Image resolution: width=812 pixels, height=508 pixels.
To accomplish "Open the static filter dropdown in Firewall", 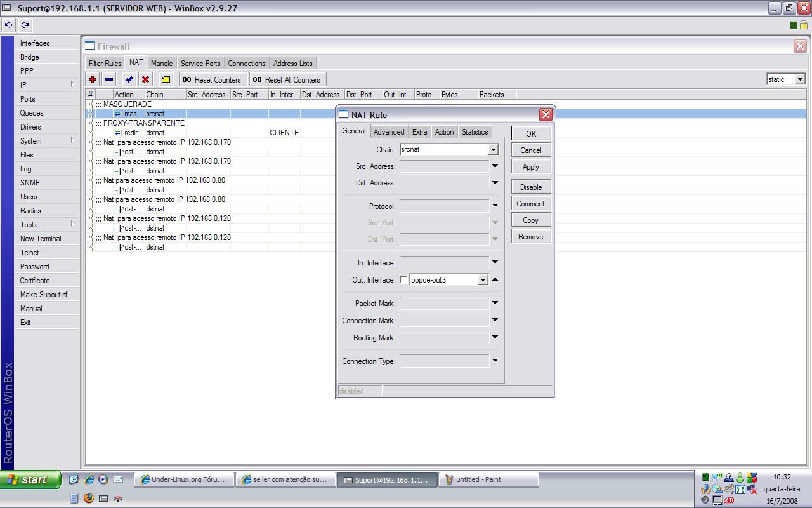I will [800, 79].
